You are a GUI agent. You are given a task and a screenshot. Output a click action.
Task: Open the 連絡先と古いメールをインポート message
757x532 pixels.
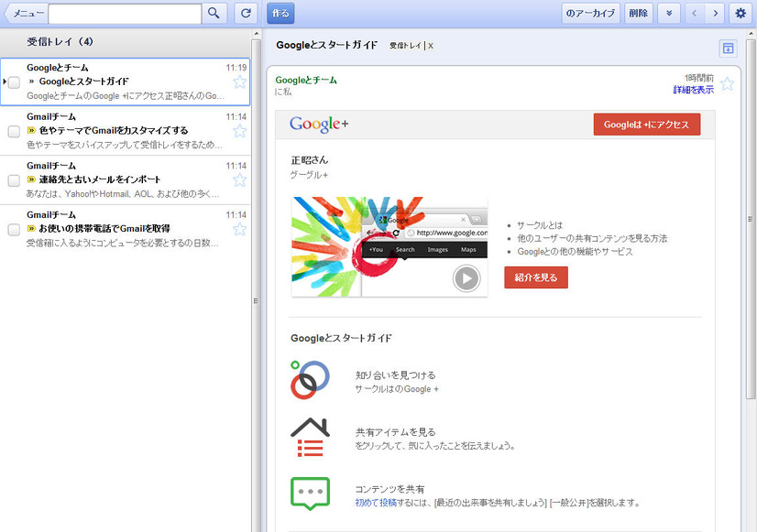[100, 179]
